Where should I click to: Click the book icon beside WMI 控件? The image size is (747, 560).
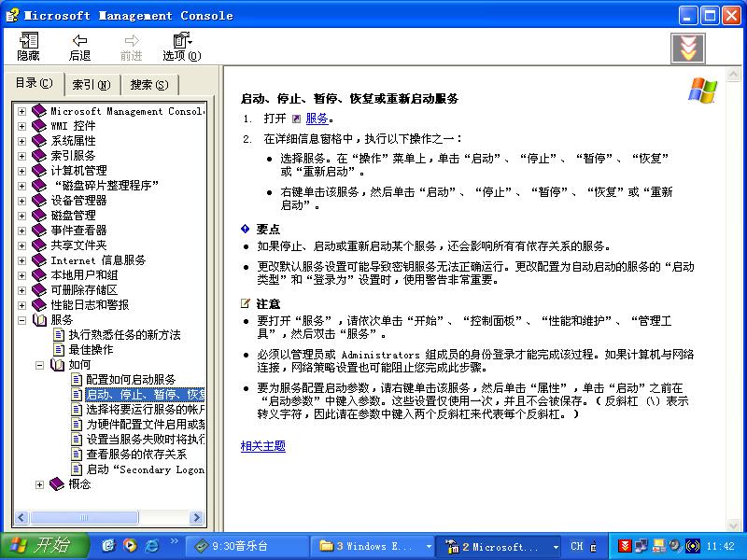coord(39,126)
